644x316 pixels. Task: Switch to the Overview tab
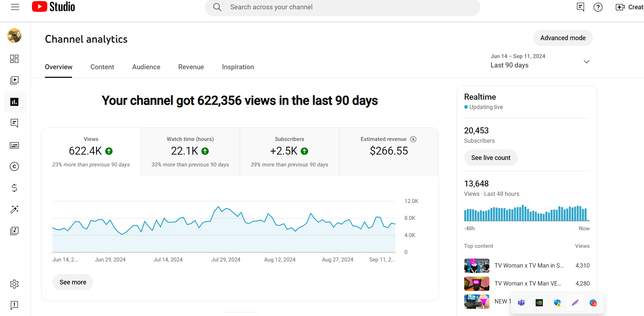[58, 67]
